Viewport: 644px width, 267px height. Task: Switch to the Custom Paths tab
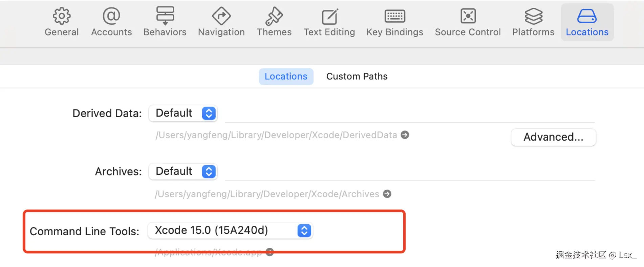tap(357, 76)
